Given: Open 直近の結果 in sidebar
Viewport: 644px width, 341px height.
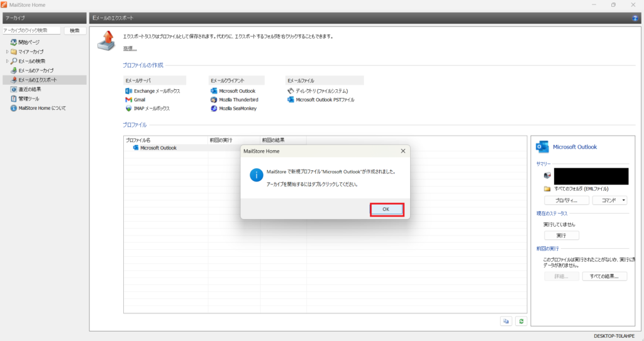Looking at the screenshot, I should (x=30, y=89).
